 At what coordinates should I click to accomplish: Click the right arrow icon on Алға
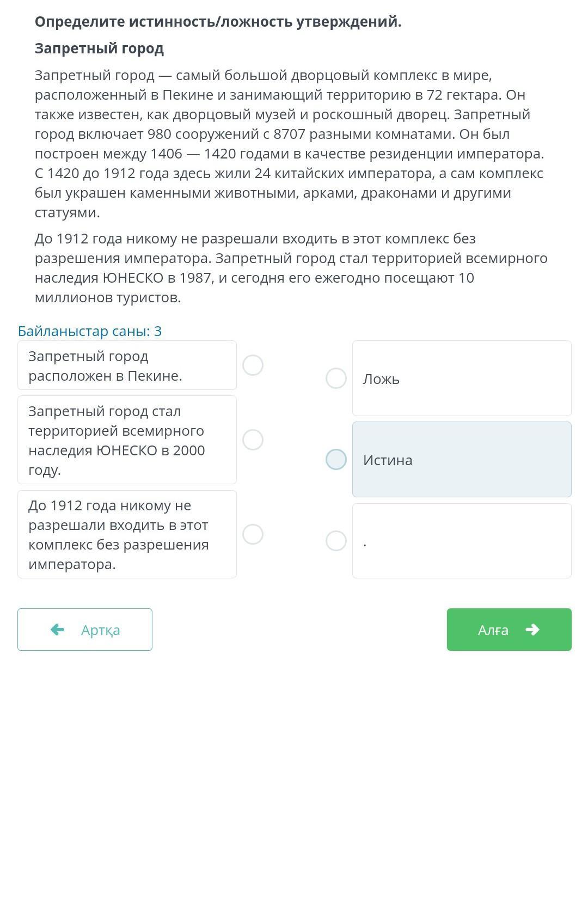click(x=532, y=630)
